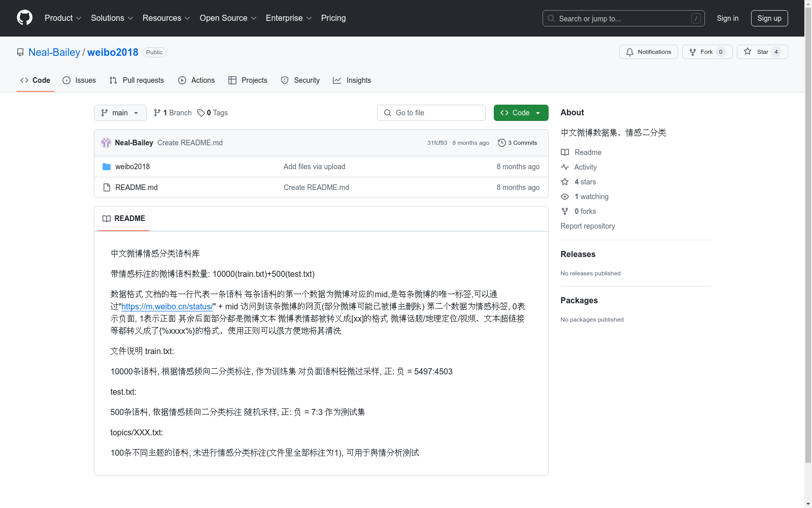The width and height of the screenshot is (812, 508).
Task: Click the README.md file icon
Action: click(x=107, y=187)
